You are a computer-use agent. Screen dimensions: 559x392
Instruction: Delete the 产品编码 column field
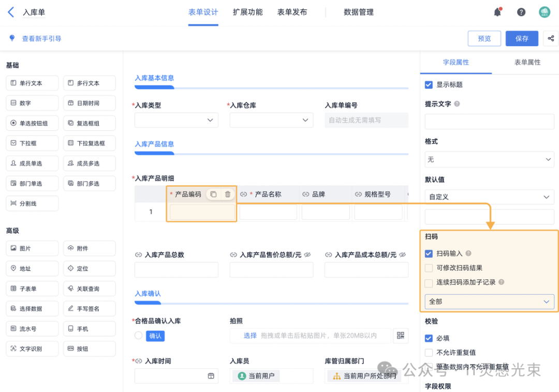click(x=228, y=194)
